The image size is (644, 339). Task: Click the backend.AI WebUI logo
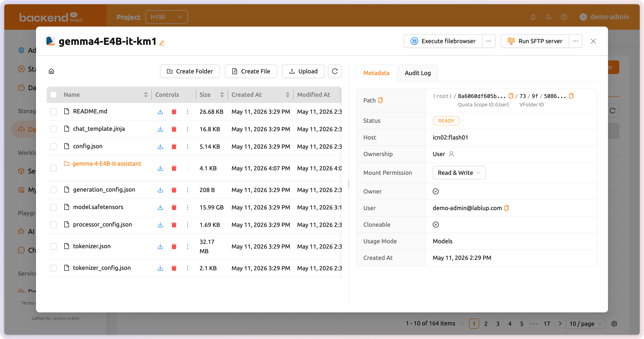(x=51, y=17)
